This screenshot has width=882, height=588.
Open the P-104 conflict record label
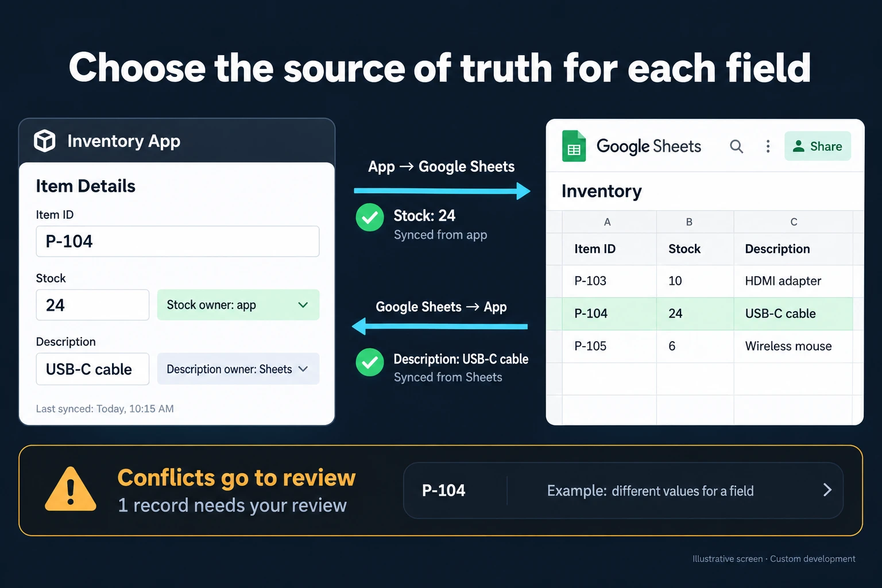[x=443, y=490]
